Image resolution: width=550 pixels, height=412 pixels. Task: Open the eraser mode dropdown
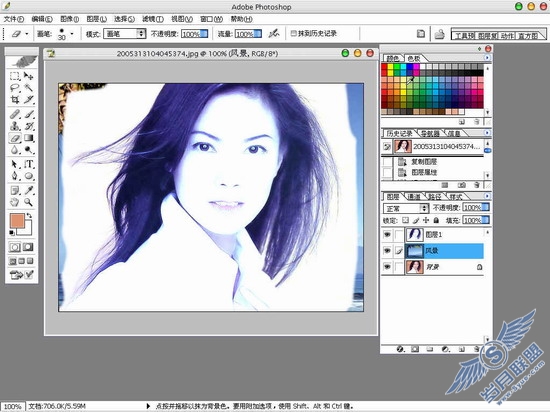pos(125,34)
